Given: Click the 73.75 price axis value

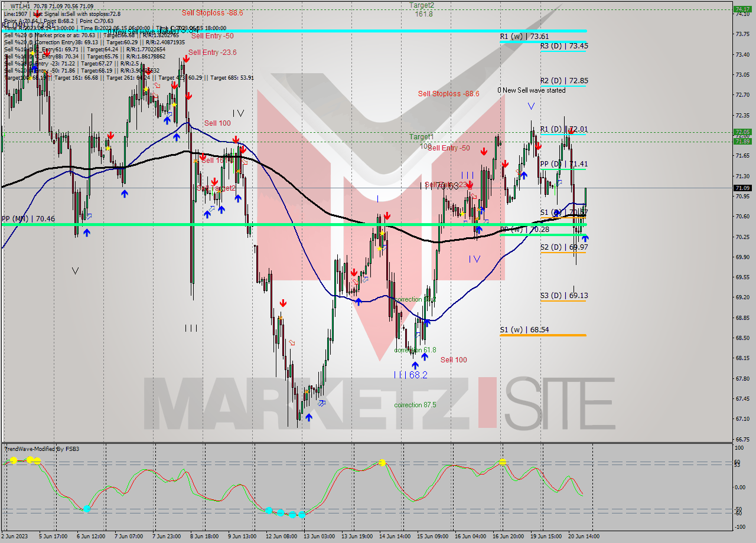Looking at the screenshot, I should click(x=742, y=34).
